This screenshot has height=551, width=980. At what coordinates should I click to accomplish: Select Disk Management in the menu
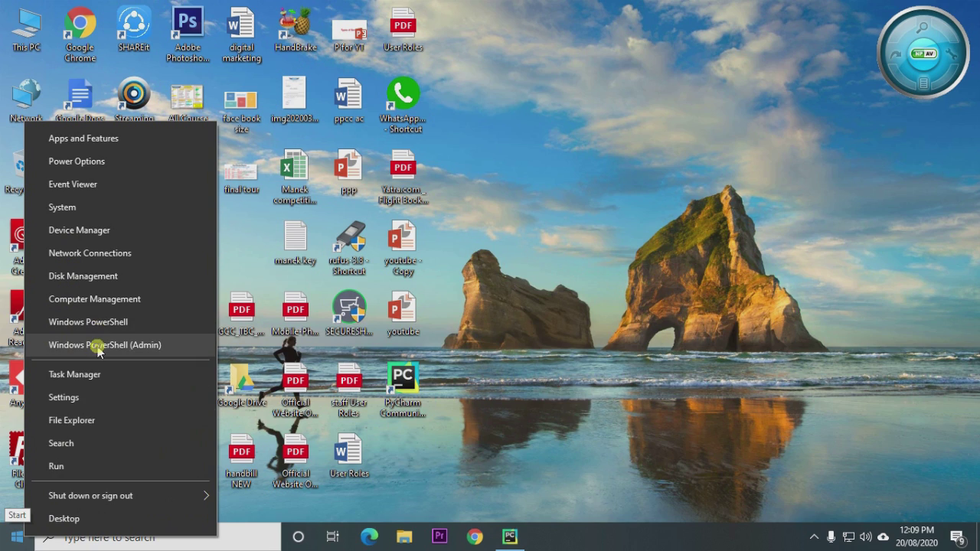pyautogui.click(x=121, y=276)
